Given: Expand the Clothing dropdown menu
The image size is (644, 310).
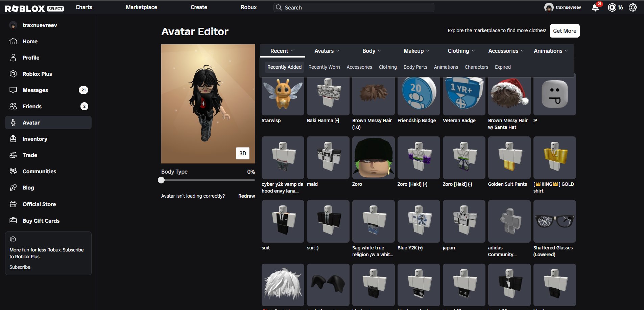Looking at the screenshot, I should tap(461, 51).
